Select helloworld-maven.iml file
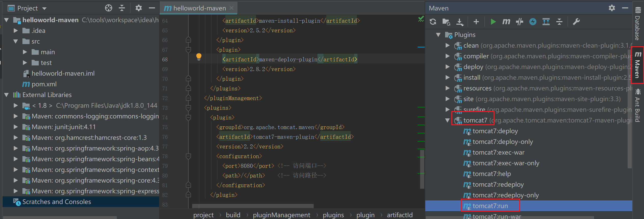644x219 pixels. click(x=63, y=73)
